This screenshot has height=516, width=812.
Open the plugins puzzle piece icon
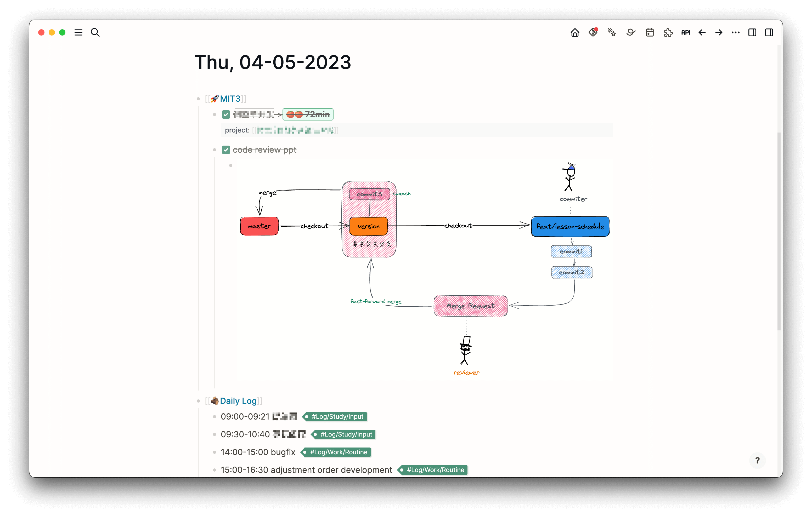tap(668, 32)
